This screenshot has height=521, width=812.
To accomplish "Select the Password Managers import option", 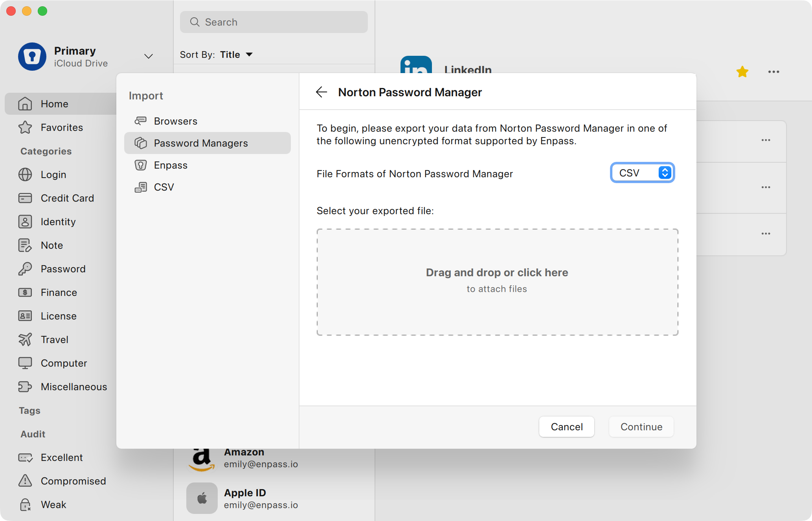I will (208, 143).
